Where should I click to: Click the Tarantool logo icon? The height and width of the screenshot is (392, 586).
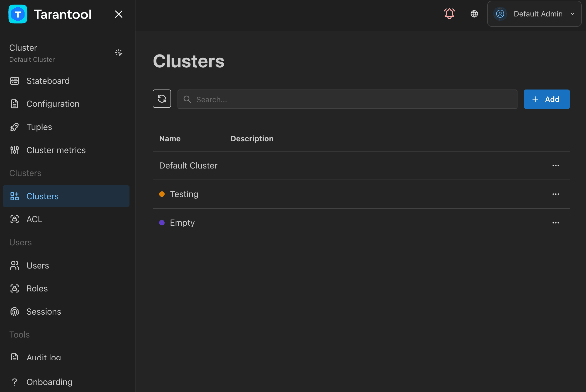(18, 14)
